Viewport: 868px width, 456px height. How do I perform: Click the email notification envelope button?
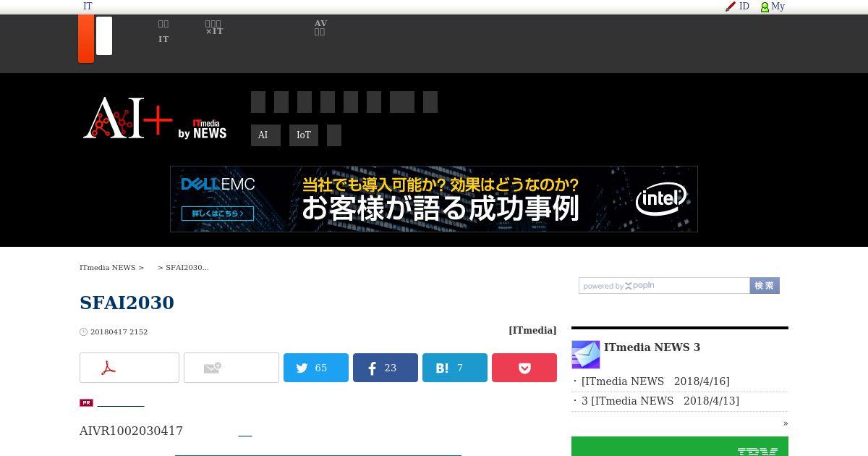click(231, 368)
